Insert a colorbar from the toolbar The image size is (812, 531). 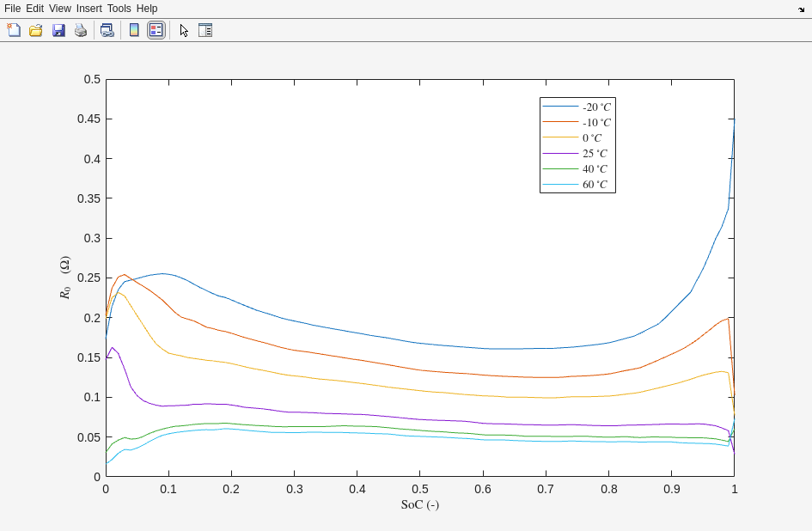point(134,30)
